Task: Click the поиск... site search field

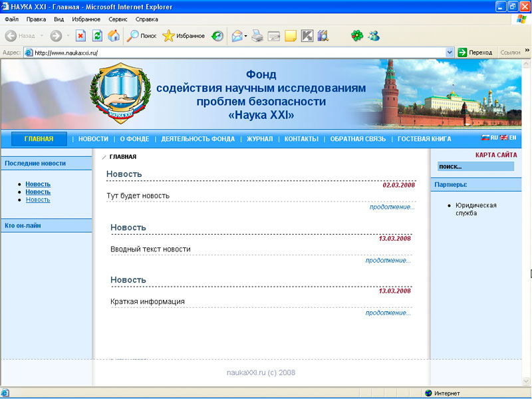Action: point(475,166)
